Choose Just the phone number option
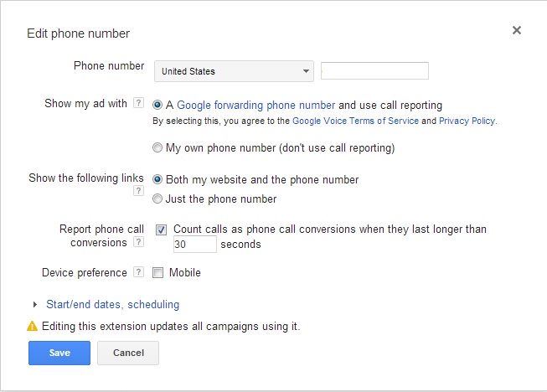 click(x=157, y=199)
